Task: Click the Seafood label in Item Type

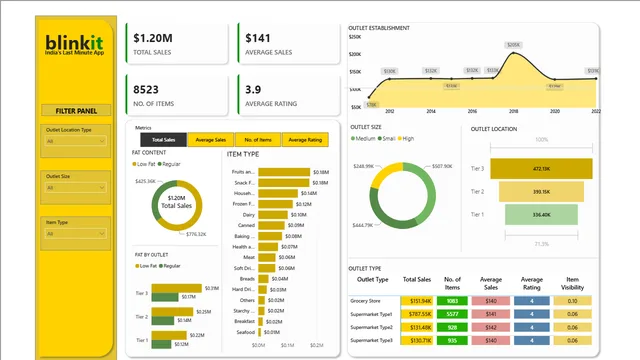Action: point(246,332)
